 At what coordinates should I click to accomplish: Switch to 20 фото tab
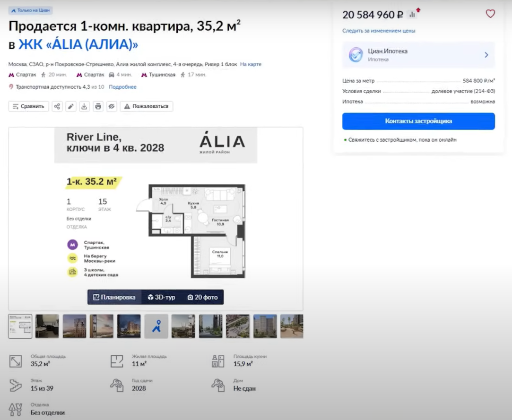click(x=202, y=297)
